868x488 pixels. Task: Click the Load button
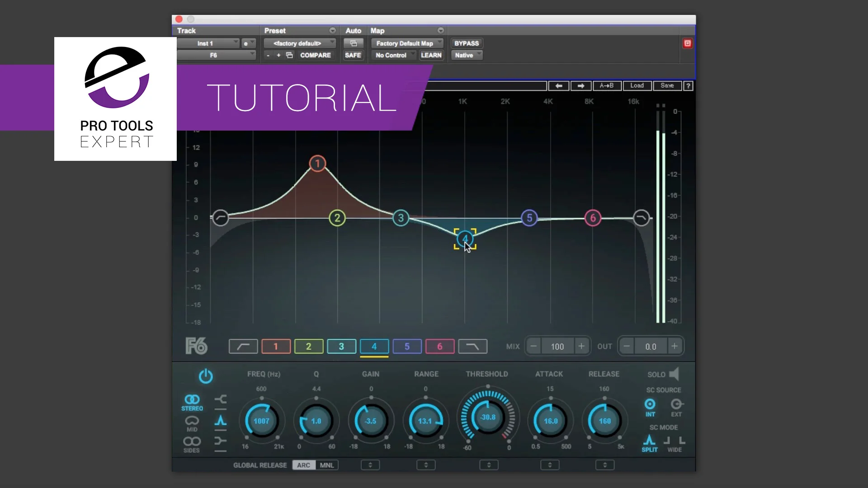click(x=637, y=86)
